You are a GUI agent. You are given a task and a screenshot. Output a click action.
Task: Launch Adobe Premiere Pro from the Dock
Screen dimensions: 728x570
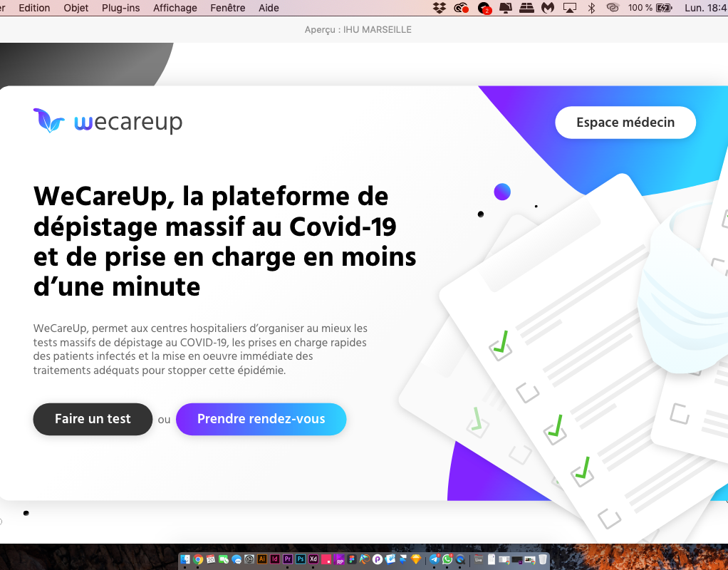pos(287,559)
